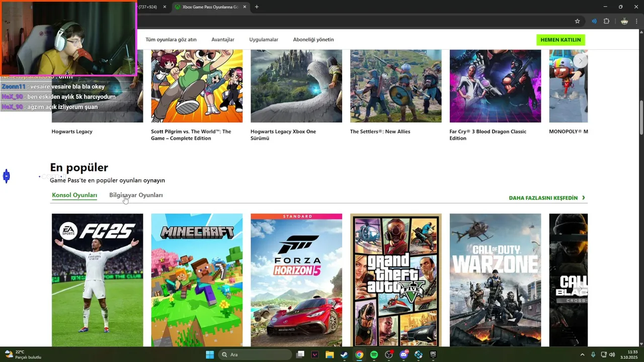Open Discord from the taskbar
Viewport: 644px width, 362px height.
pos(404,354)
